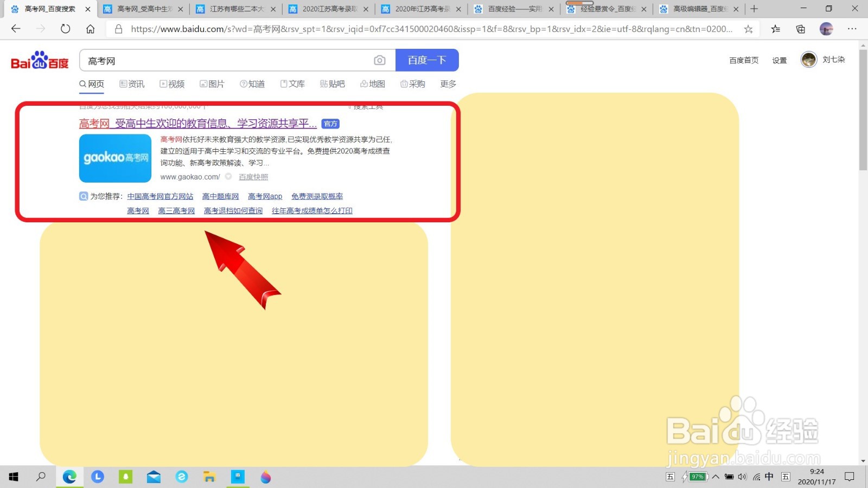Open the running blue app in the taskbar

238,477
